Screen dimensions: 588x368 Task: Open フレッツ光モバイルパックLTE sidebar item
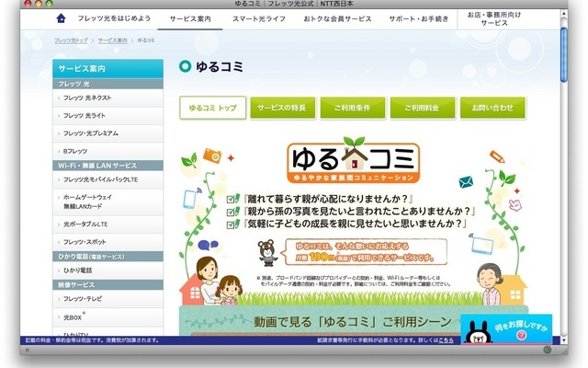108,180
